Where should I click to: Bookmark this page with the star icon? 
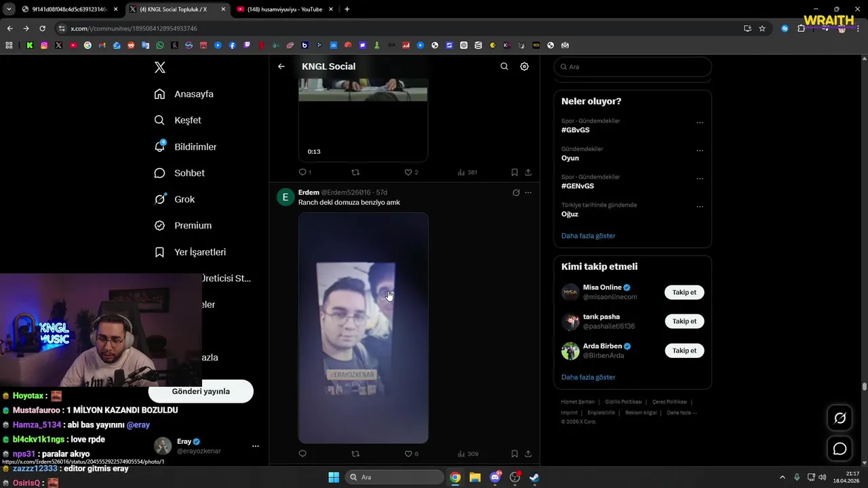(762, 28)
